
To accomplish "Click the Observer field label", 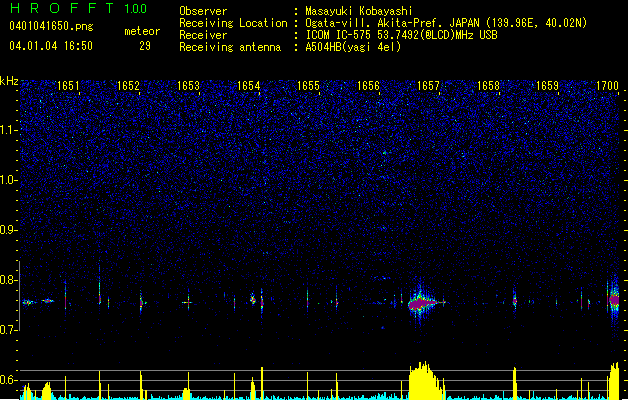I will coord(203,11).
